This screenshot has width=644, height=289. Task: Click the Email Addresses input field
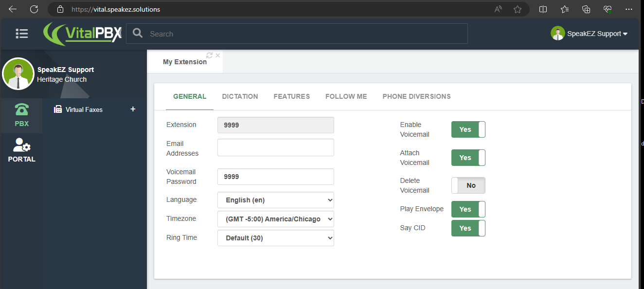coord(276,147)
